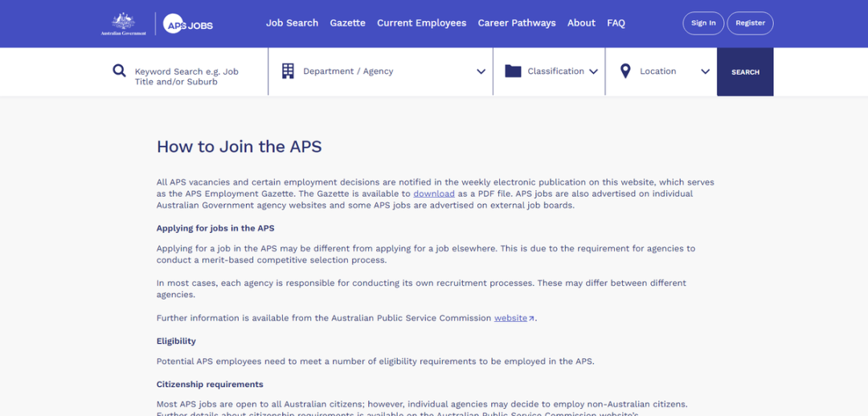Open the FAQ menu item

click(616, 23)
